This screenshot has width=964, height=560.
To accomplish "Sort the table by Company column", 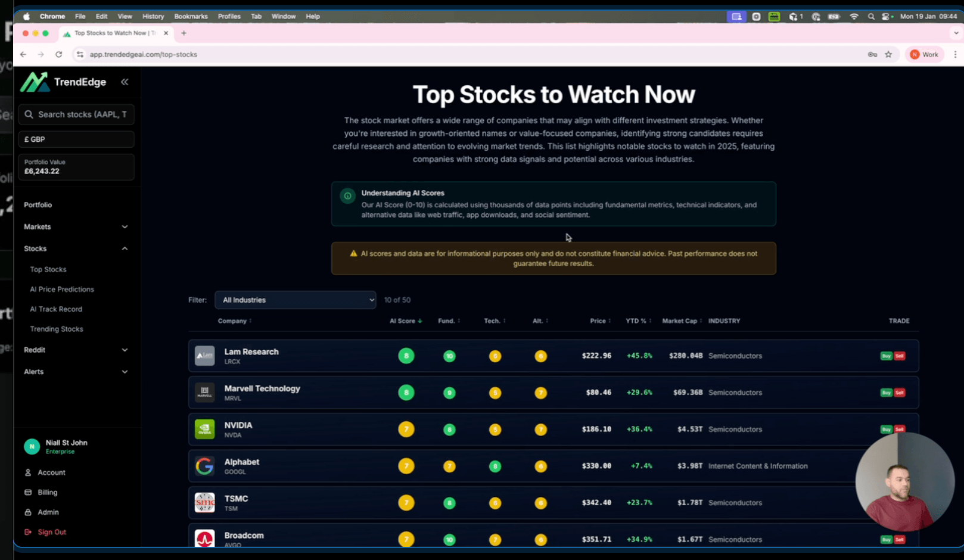I will click(x=235, y=321).
